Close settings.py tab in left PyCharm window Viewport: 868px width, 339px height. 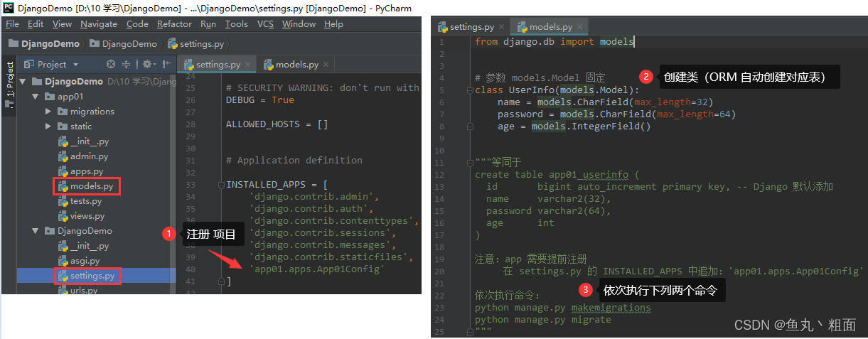(x=248, y=65)
